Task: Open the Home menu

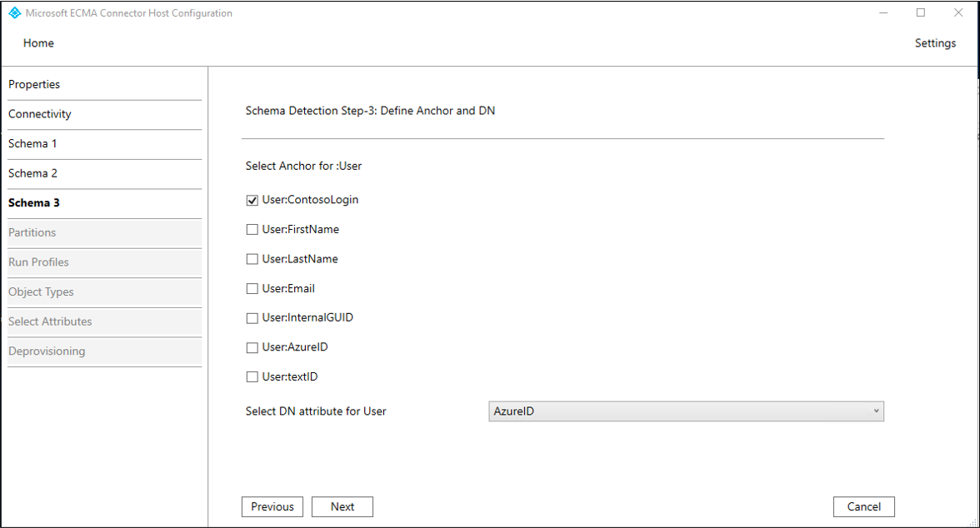Action: pos(38,43)
